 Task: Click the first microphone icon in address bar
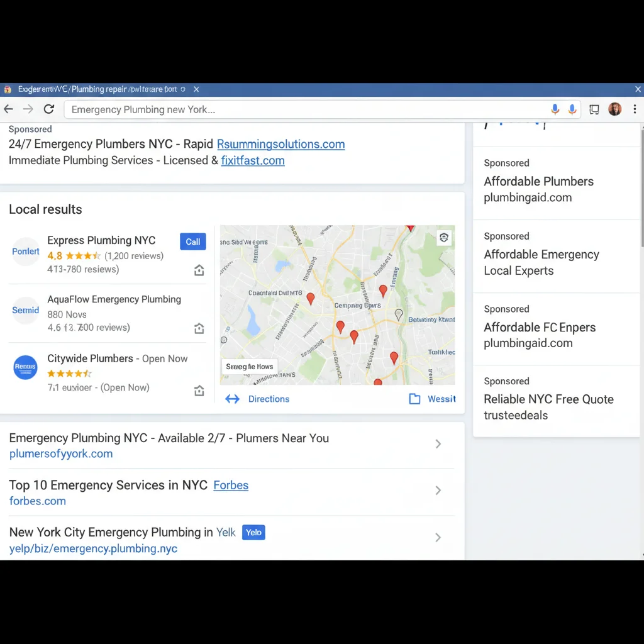pyautogui.click(x=555, y=109)
